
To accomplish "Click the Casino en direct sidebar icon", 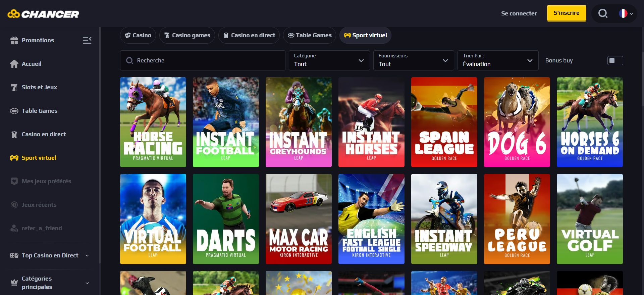I will click(x=14, y=134).
